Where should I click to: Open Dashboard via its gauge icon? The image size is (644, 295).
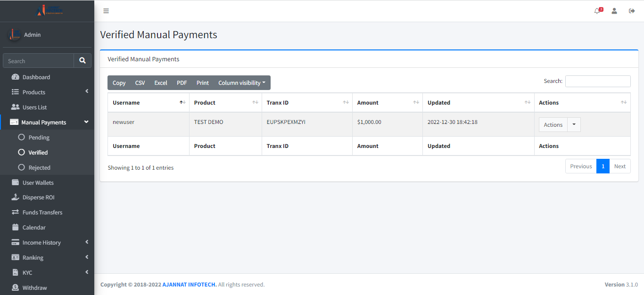coord(15,77)
